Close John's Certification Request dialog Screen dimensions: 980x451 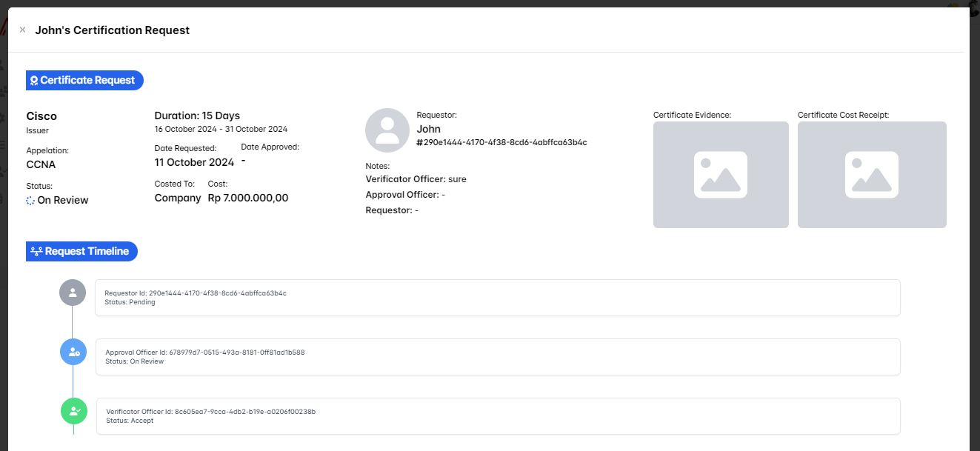tap(22, 30)
